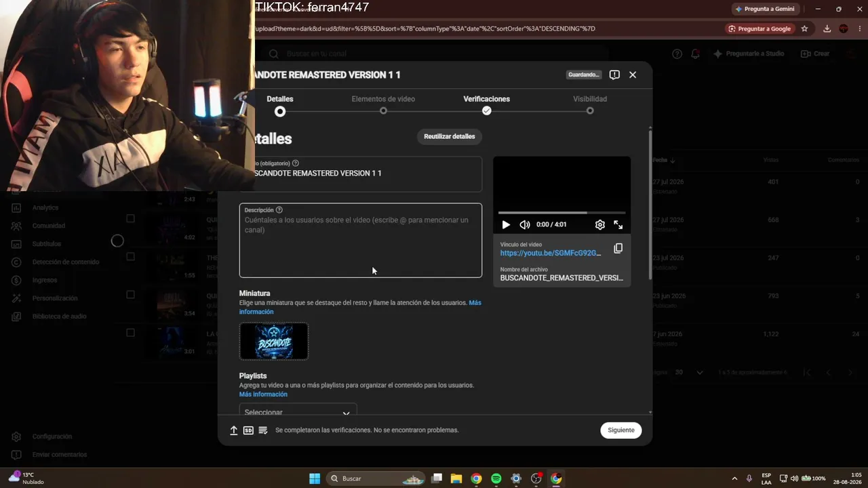Click the taskbar Buscar search box
This screenshot has height=488, width=868.
[x=375, y=479]
